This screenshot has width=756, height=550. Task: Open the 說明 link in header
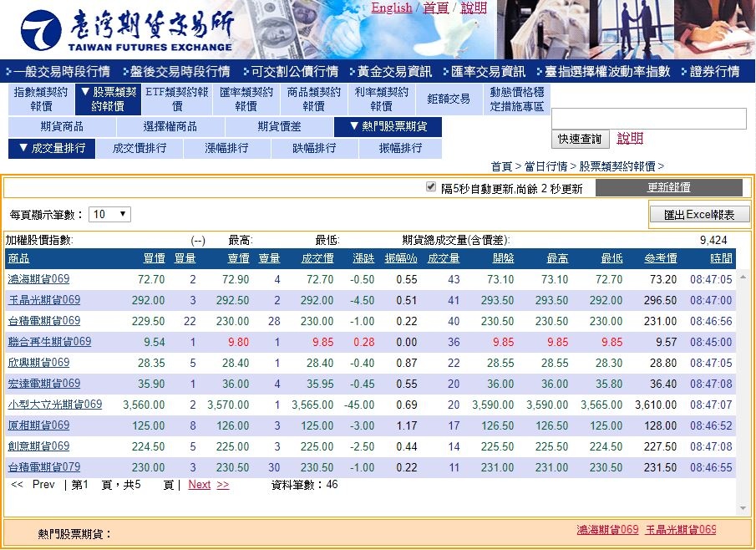pos(474,8)
